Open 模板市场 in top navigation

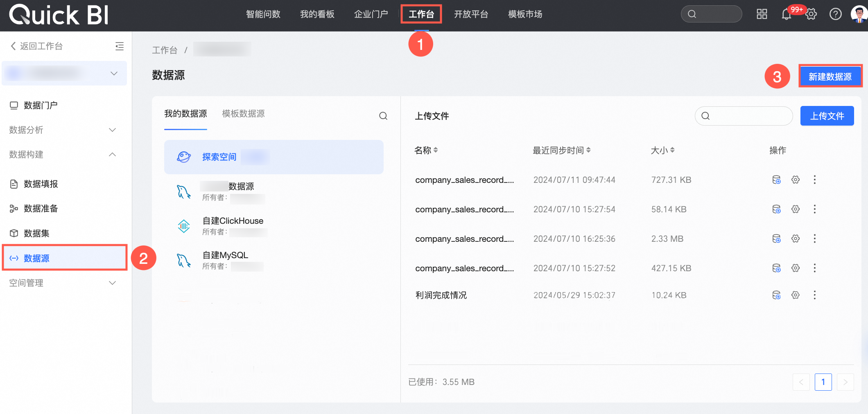click(x=525, y=14)
